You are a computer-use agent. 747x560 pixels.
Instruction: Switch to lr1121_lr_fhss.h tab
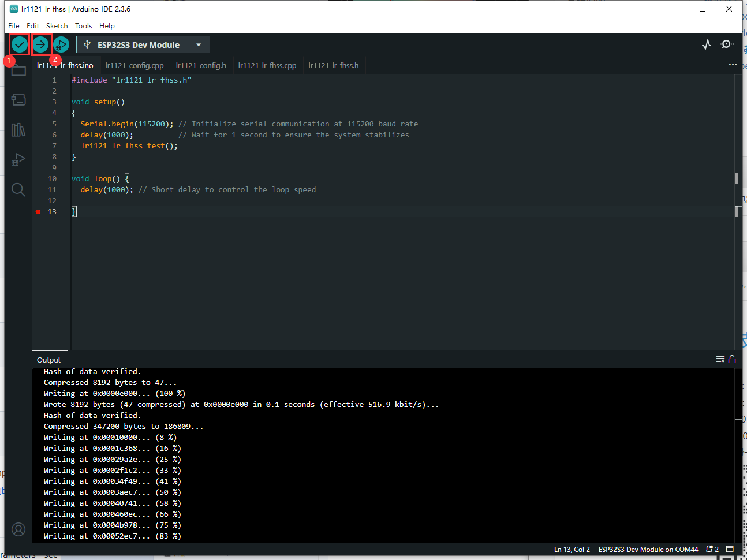click(334, 65)
